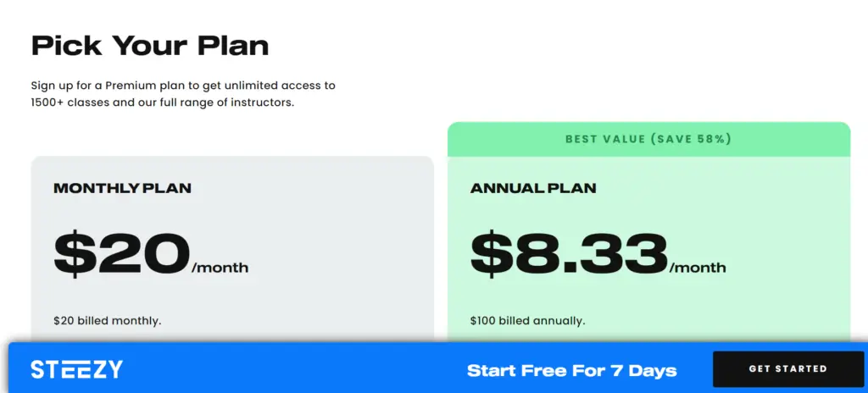Click the "1500+ classes" text line
The image size is (868, 393).
click(162, 102)
